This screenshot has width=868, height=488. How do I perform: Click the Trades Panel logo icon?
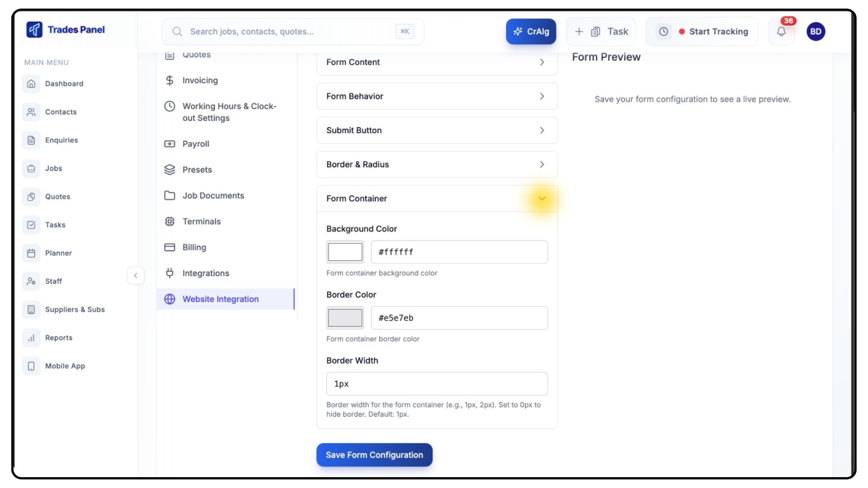tap(34, 30)
